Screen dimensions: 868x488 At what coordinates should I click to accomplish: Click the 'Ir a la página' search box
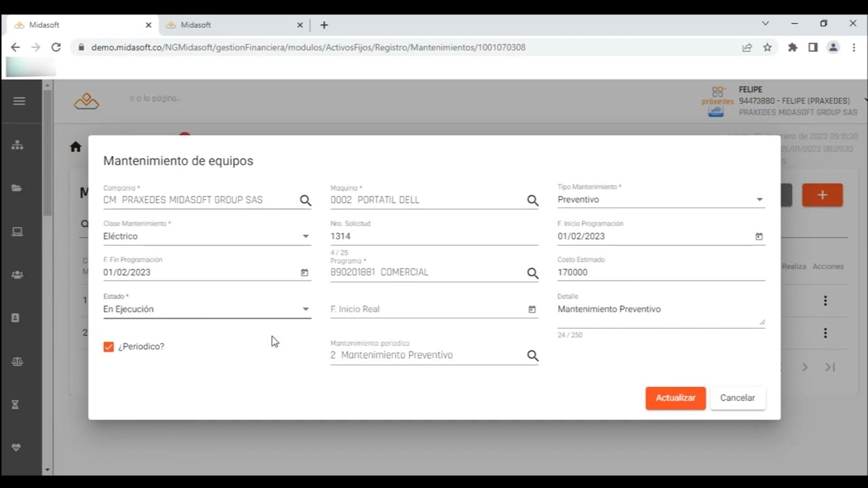(x=155, y=98)
